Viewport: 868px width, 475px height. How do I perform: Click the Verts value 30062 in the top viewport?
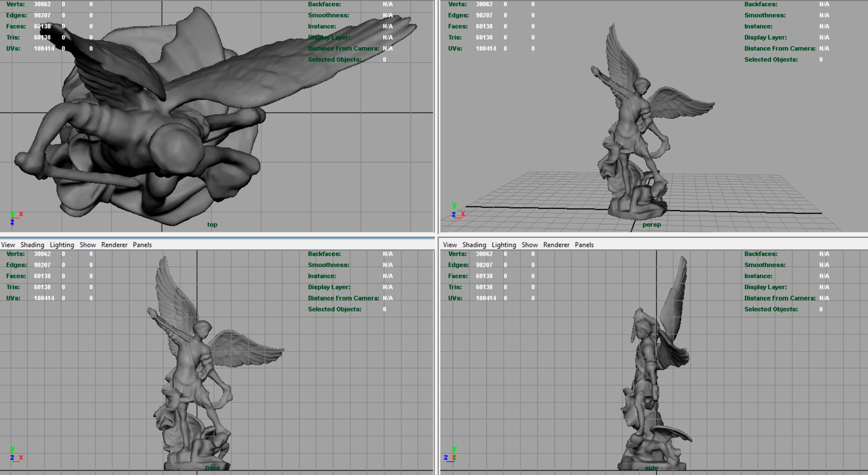coord(42,4)
